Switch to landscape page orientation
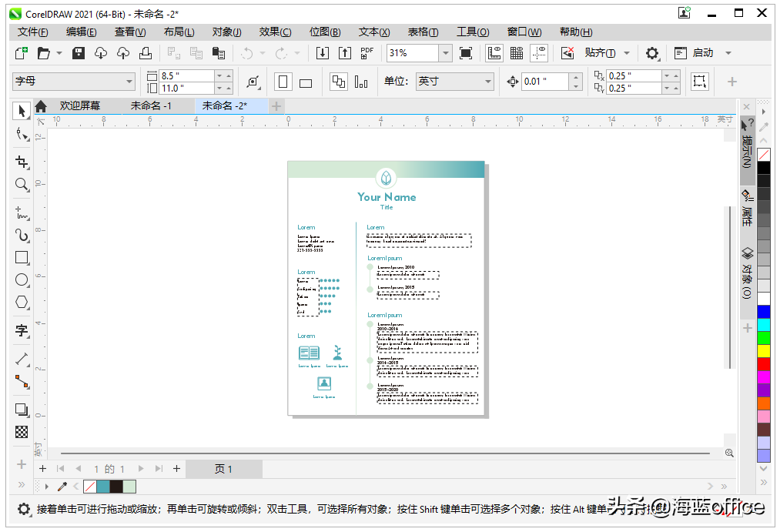Screen dimensions: 780x532 pyautogui.click(x=306, y=82)
